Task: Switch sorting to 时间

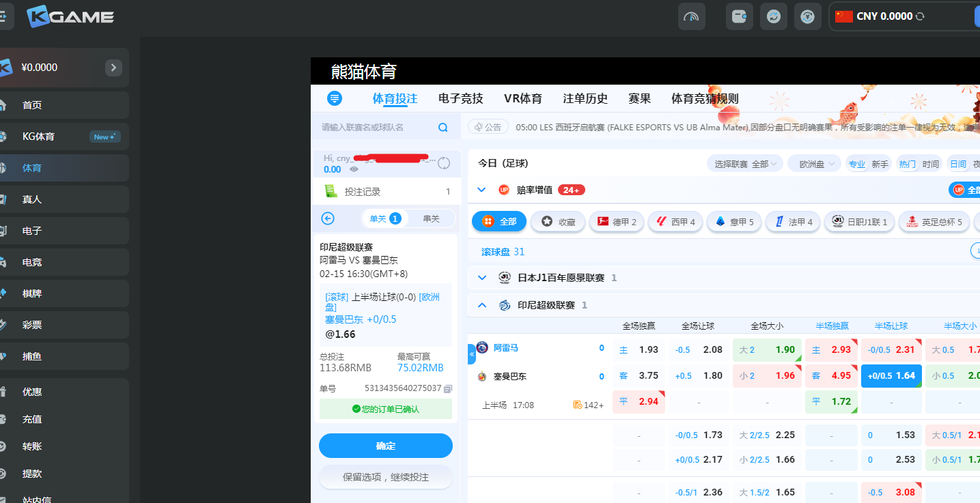Action: point(930,164)
